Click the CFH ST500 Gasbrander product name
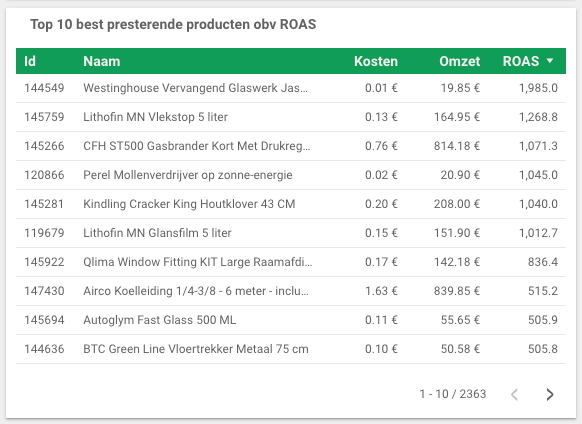Viewport: 582px width, 424px height. coord(197,146)
